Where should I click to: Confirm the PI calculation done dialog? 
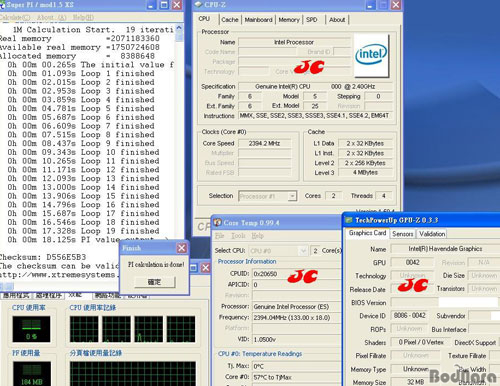[x=154, y=282]
